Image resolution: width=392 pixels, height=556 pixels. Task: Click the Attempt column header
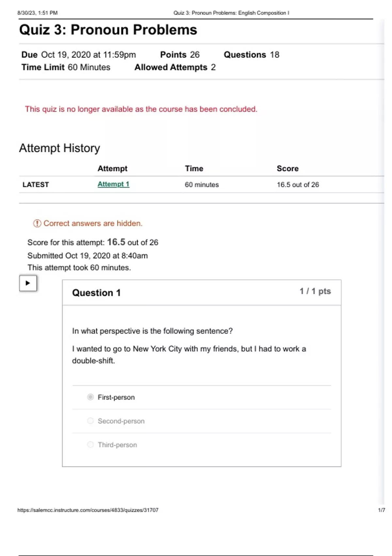click(x=112, y=168)
